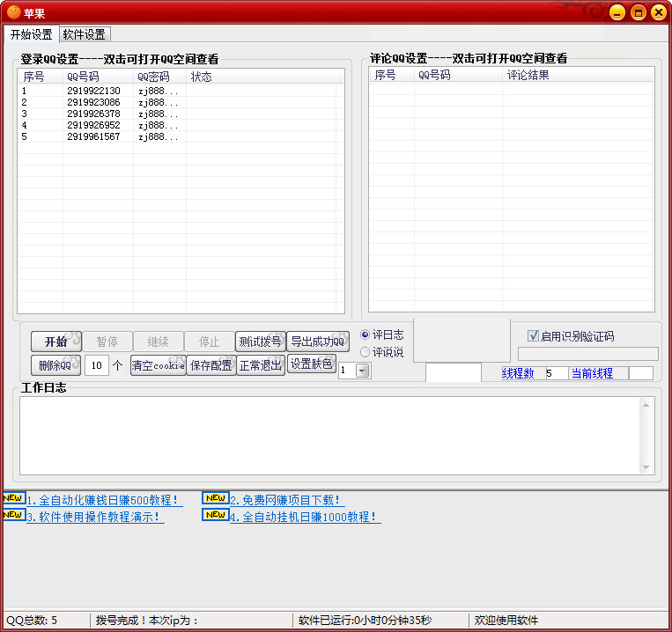Image resolution: width=672 pixels, height=632 pixels.
Task: Click QQ号码 header in comment list
Action: [458, 75]
